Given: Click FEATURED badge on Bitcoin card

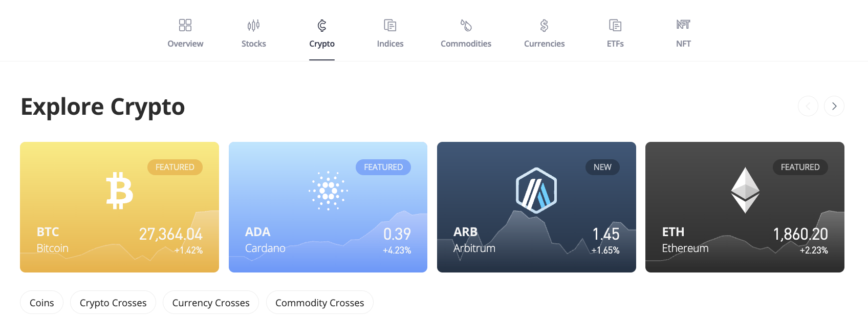Looking at the screenshot, I should pos(175,167).
